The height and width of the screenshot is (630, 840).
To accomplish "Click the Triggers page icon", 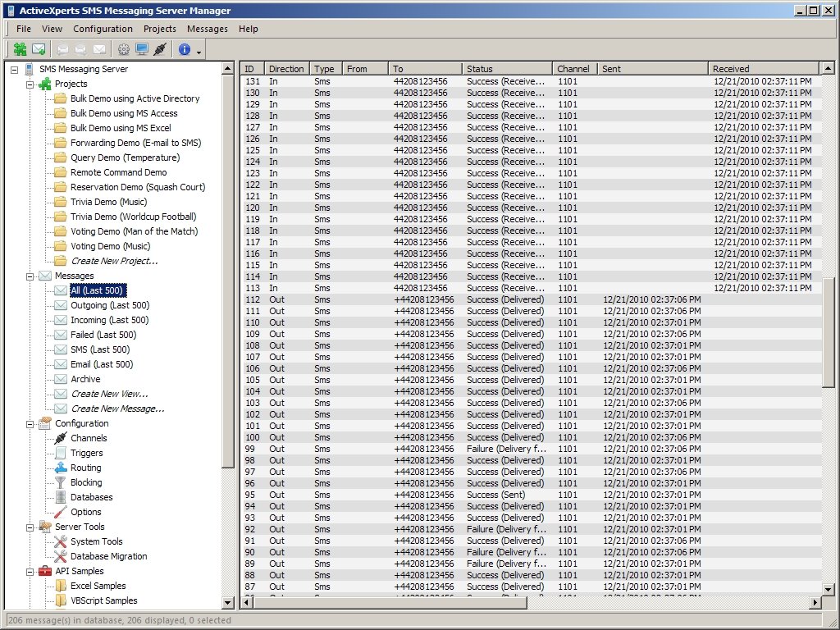I will coord(61,453).
